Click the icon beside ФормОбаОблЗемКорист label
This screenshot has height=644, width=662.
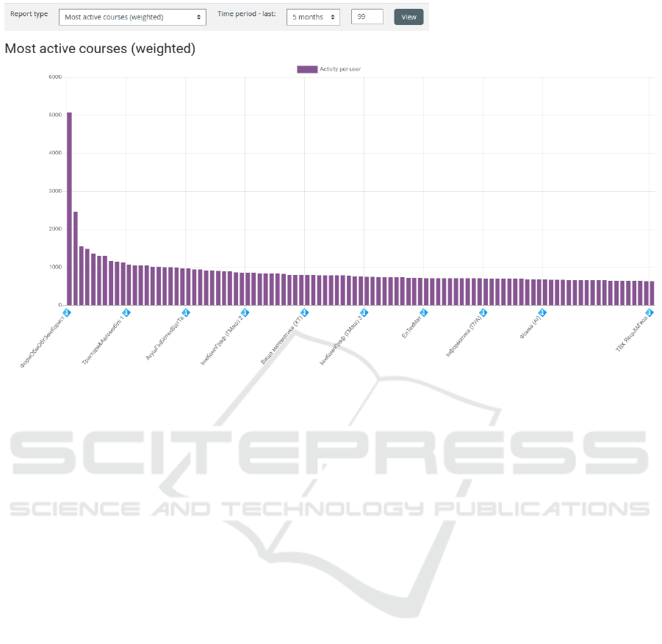(67, 312)
